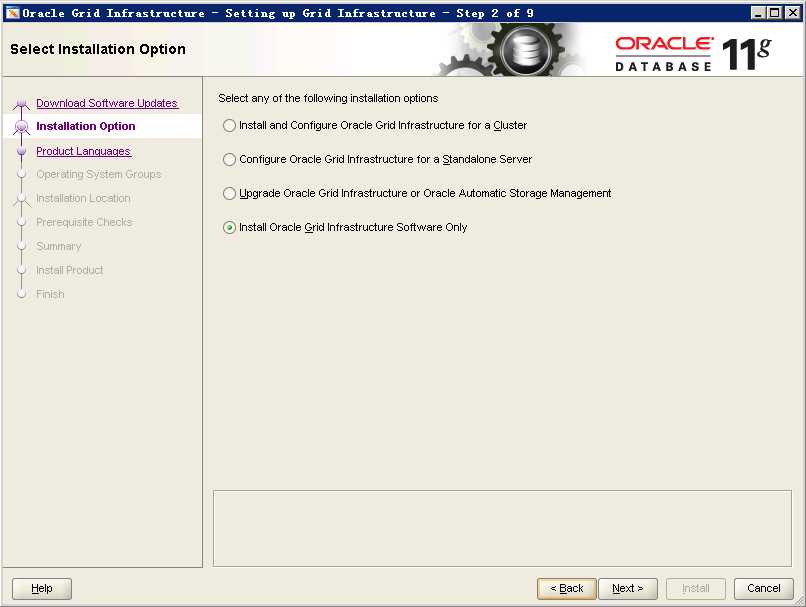Click the disabled Install button

pyautogui.click(x=695, y=588)
